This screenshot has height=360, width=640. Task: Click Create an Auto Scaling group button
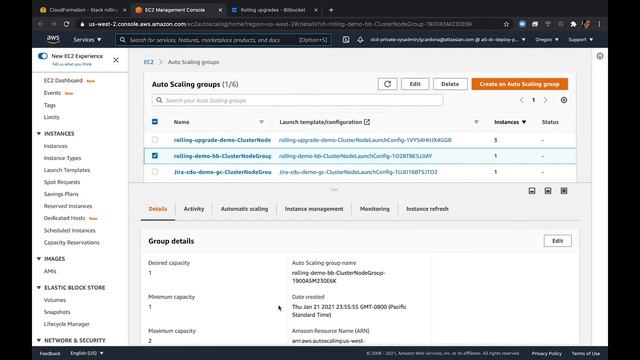tap(520, 84)
